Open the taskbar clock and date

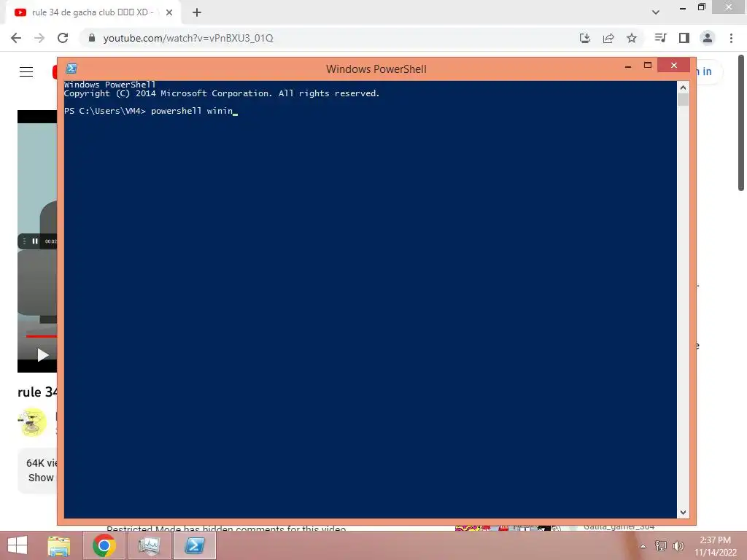click(715, 546)
